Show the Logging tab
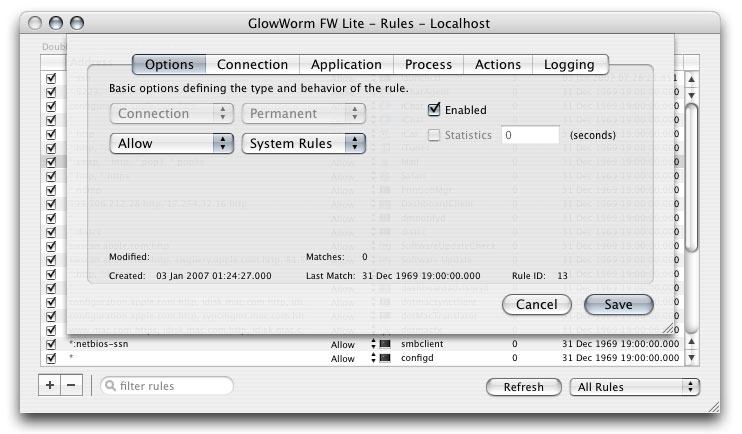The image size is (742, 434). pyautogui.click(x=569, y=64)
